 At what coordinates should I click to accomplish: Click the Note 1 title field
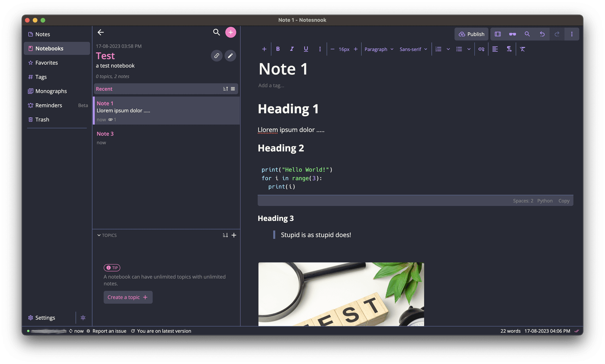tap(283, 69)
